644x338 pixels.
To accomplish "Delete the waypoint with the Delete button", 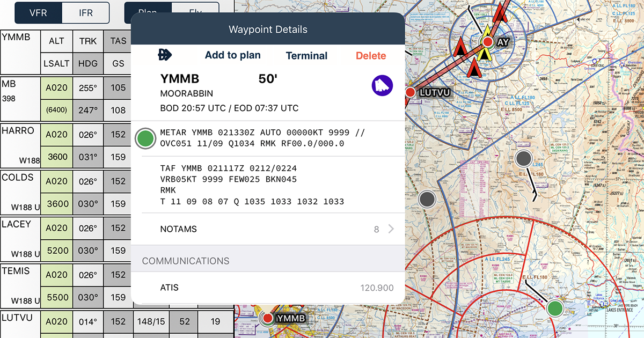I will click(371, 56).
